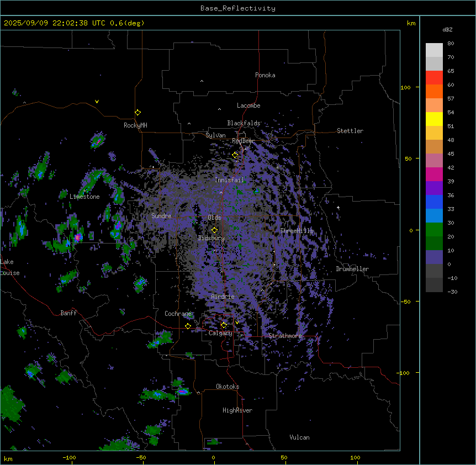Click the white 80 dBZ legend color

click(434, 50)
